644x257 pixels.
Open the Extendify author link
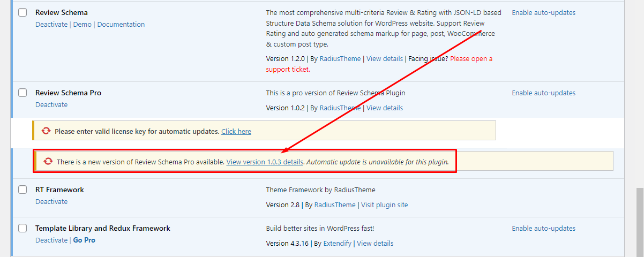pos(338,243)
